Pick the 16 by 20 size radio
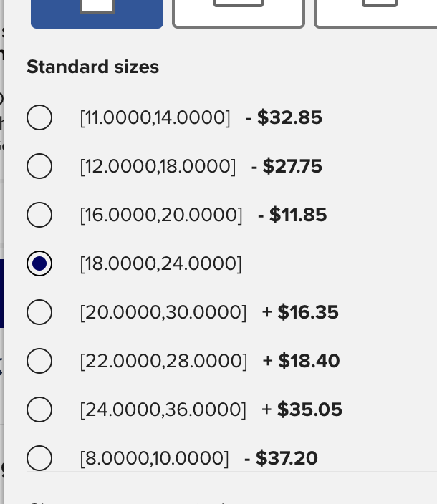The height and width of the screenshot is (504, 437). pos(39,215)
